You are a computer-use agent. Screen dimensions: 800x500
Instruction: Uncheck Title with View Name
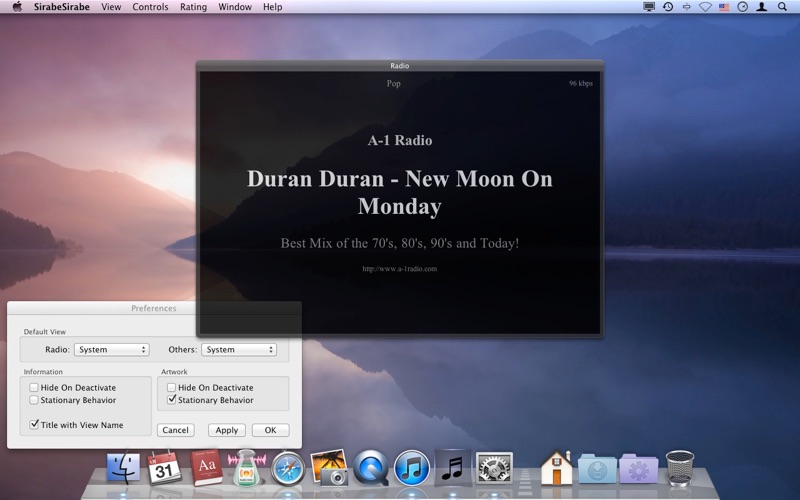tap(34, 424)
